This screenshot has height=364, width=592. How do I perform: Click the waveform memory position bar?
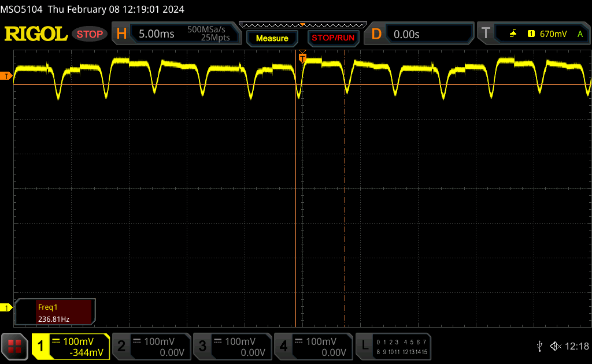tap(302, 25)
